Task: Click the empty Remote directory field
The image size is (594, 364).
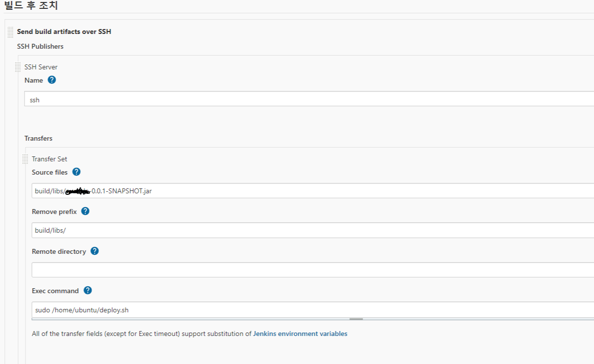Action: [x=313, y=270]
